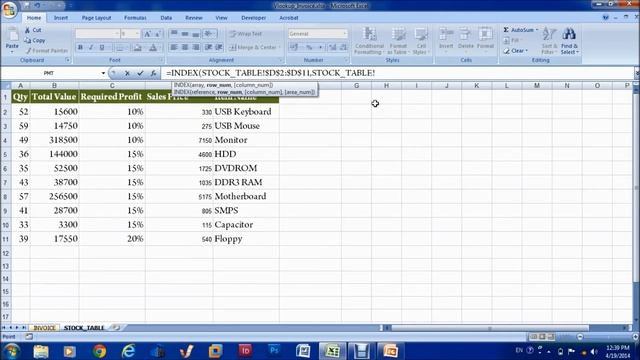This screenshot has width=640, height=360.
Task: Open the Conditional Formatting dropdown
Action: [x=369, y=41]
